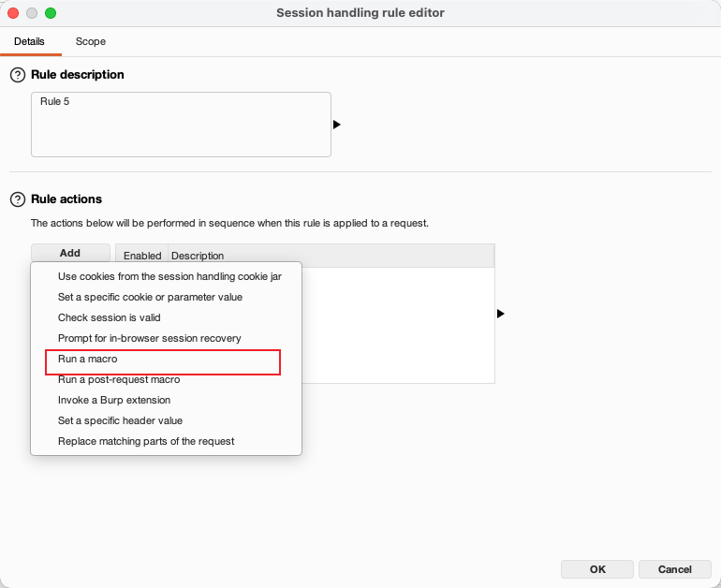The width and height of the screenshot is (721, 588).
Task: Expand arrow beside rule description box
Action: [336, 125]
